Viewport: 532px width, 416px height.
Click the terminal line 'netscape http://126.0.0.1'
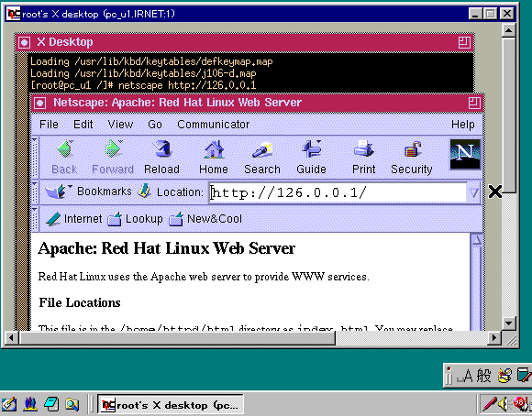[x=187, y=85]
